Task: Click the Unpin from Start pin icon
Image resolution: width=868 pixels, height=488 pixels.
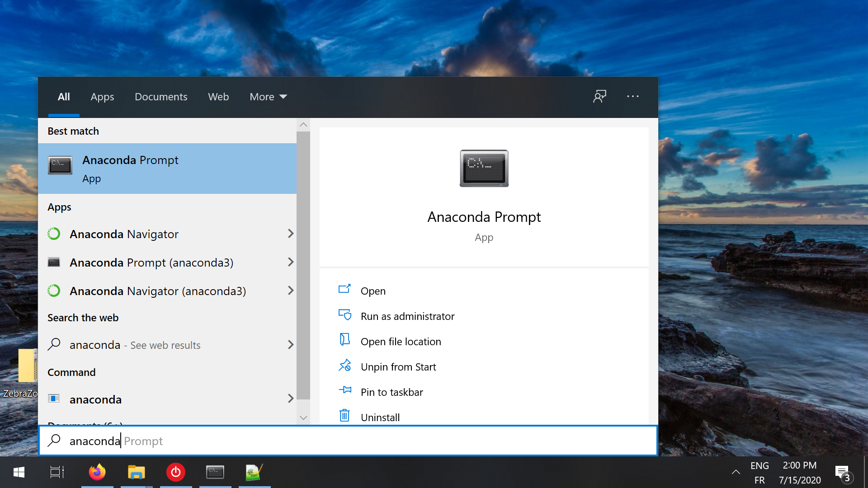Action: click(x=344, y=365)
